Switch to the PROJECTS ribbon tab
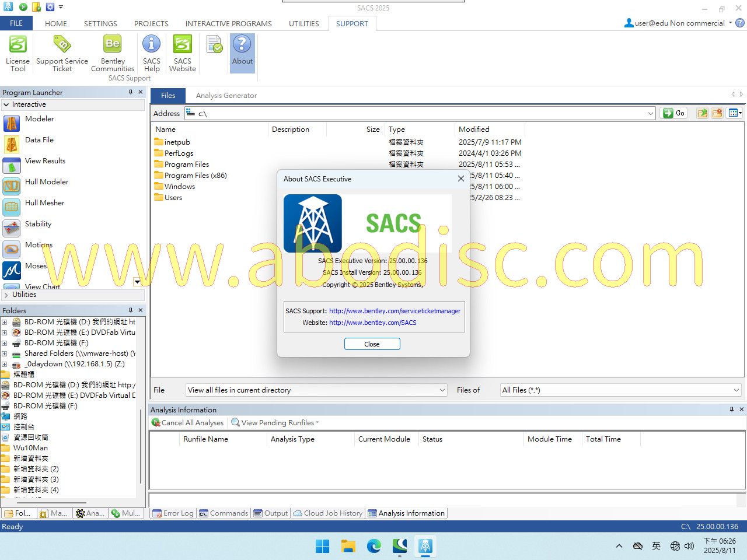The height and width of the screenshot is (560, 747). (151, 23)
